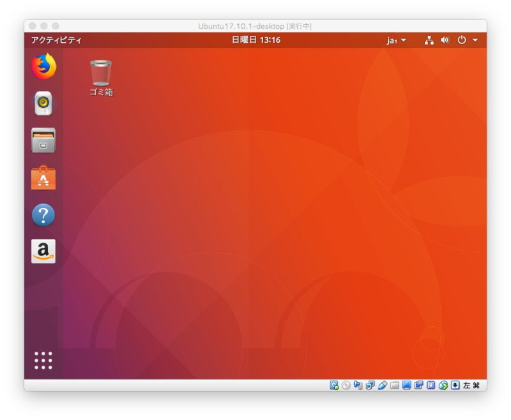Open the アクティビティ activities overview
511x420 pixels.
tap(56, 40)
